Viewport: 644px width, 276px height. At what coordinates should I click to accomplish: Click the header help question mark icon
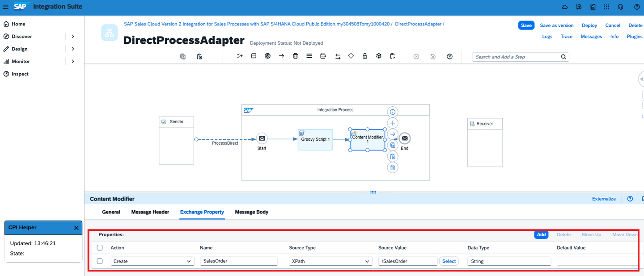click(x=637, y=7)
